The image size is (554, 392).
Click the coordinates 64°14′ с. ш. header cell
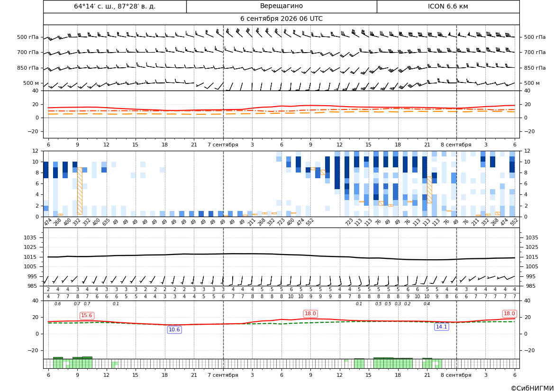[x=115, y=6]
